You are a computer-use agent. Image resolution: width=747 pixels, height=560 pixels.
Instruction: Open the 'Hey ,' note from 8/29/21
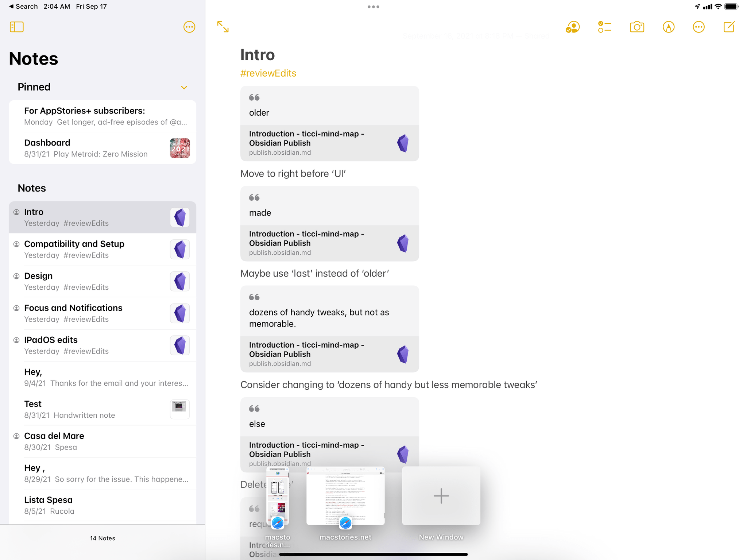102,473
